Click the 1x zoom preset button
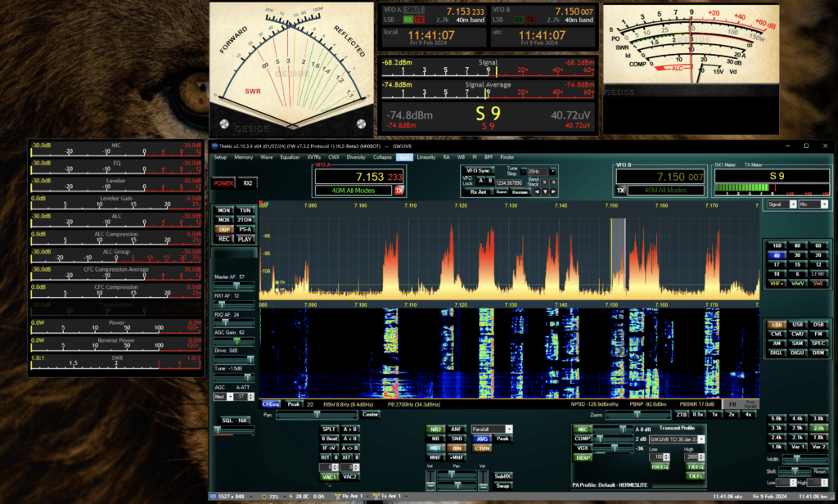Viewport: 838px width, 504px height. click(714, 415)
